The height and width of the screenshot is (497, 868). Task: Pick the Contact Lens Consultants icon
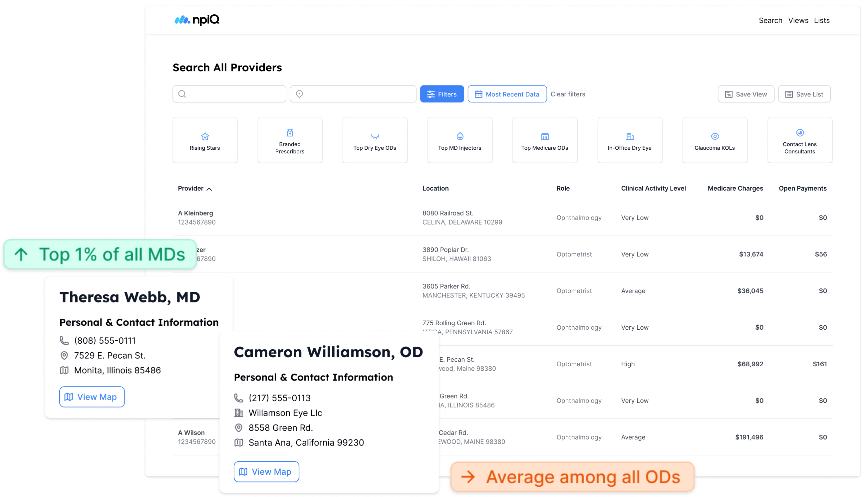click(800, 132)
